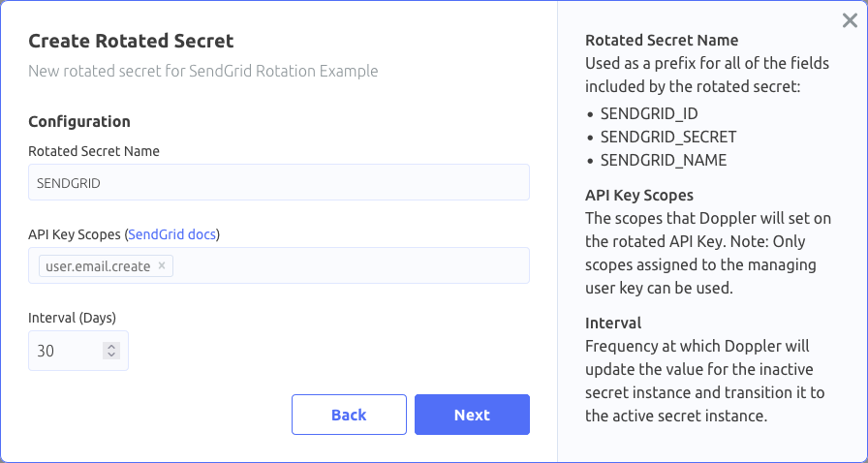Screen dimensions: 868x463
Task: Click the Interval heading in the help panel
Action: coord(613,323)
